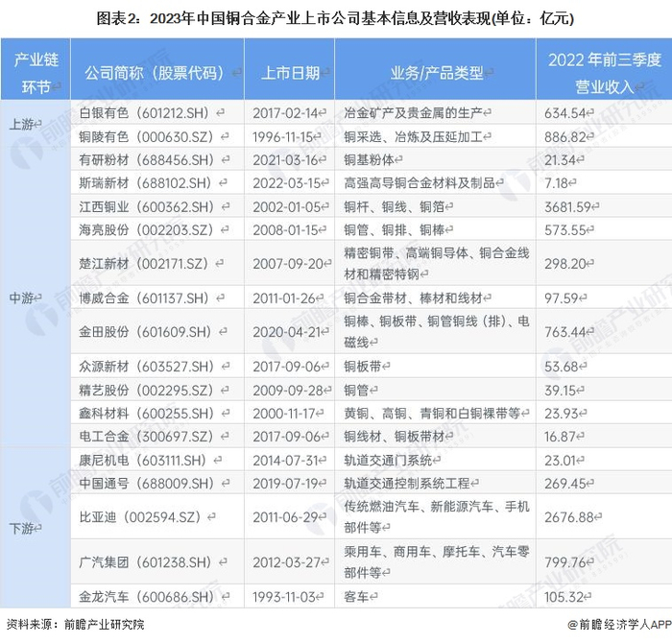672x643 pixels.
Task: Click revenue value 763.44
Action: [564, 332]
